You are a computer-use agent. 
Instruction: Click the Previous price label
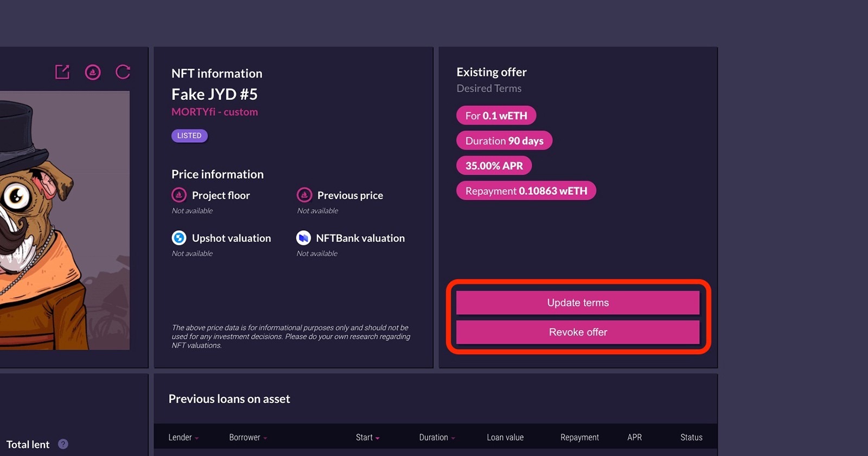(350, 195)
